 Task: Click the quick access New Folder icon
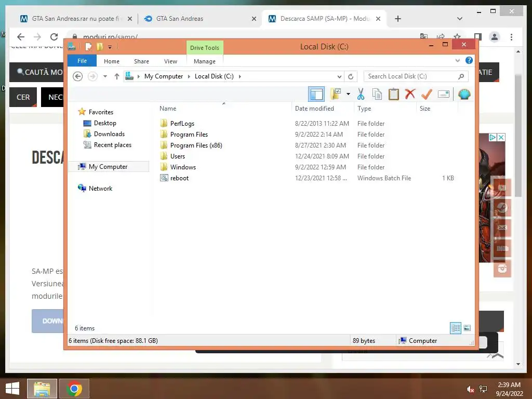click(100, 47)
